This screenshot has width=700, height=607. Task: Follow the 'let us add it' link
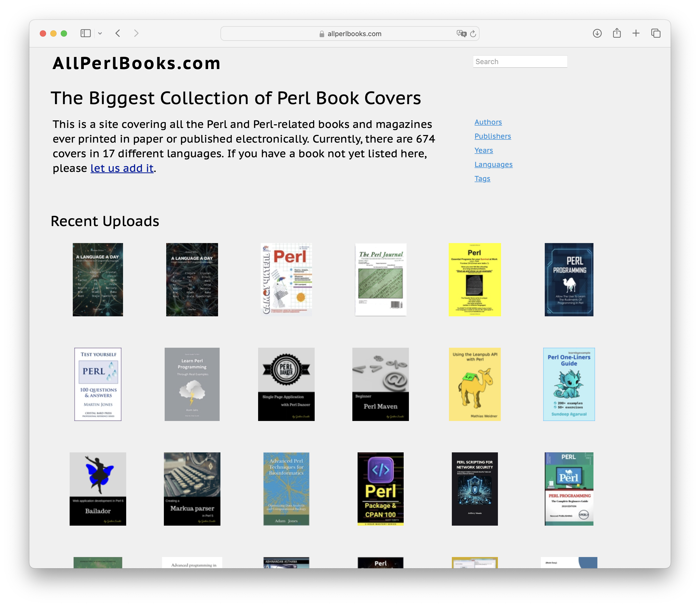click(x=122, y=168)
